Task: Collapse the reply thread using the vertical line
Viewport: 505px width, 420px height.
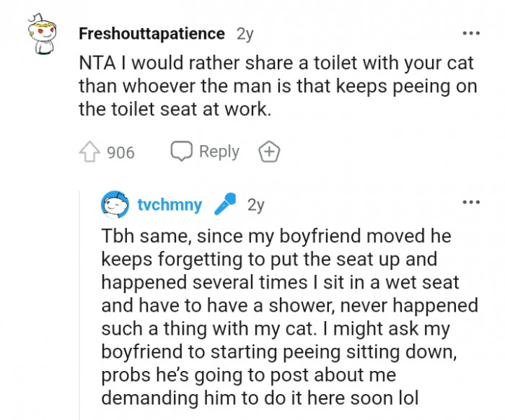Action: [79, 305]
